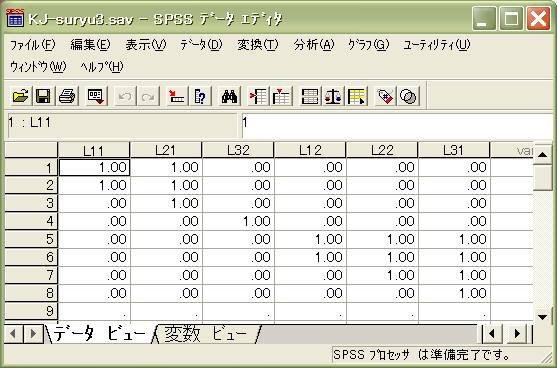Open the グラフ(G) menu
The image size is (557, 368).
coord(369,45)
